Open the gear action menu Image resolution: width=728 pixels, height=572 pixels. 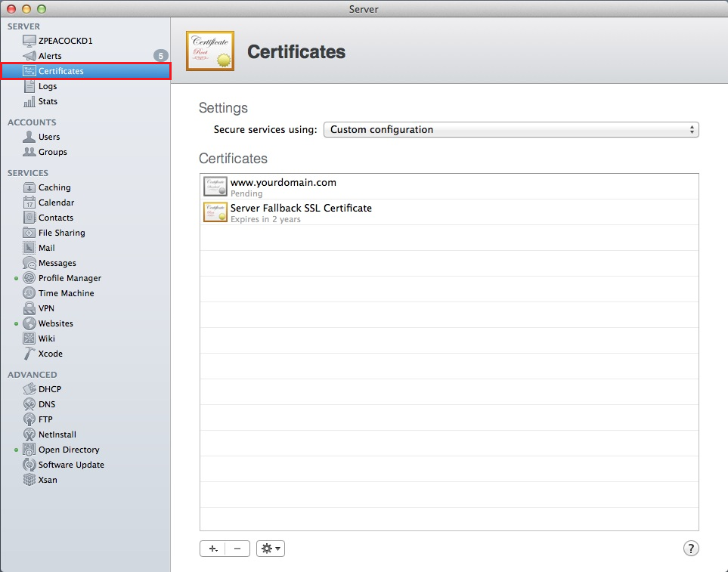click(x=271, y=549)
